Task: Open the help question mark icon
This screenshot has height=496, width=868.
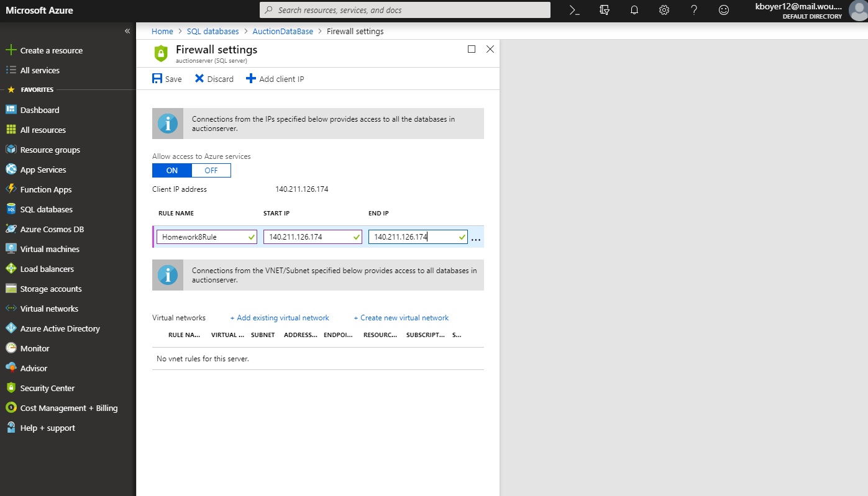Action: coord(694,10)
